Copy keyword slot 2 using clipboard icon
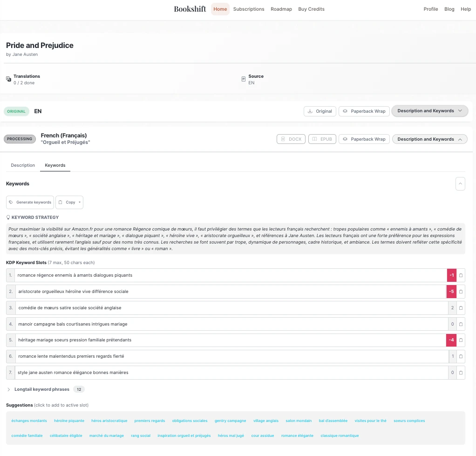 pyautogui.click(x=461, y=292)
